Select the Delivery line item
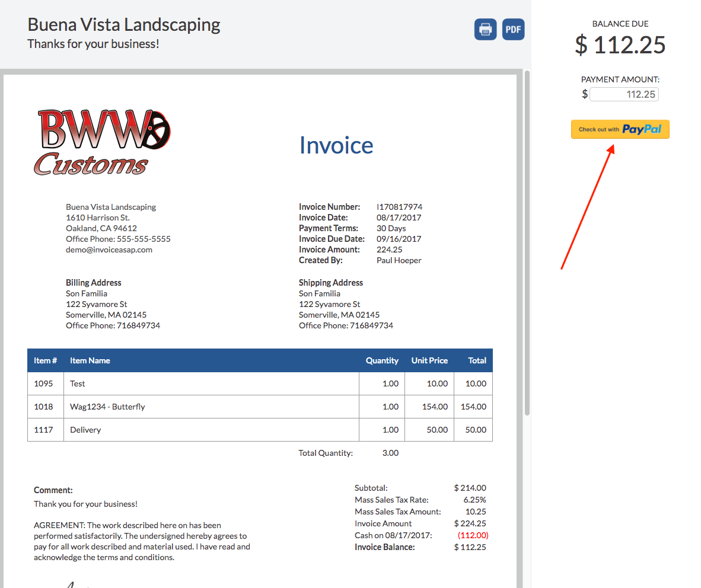Image resolution: width=701 pixels, height=588 pixels. [x=85, y=430]
